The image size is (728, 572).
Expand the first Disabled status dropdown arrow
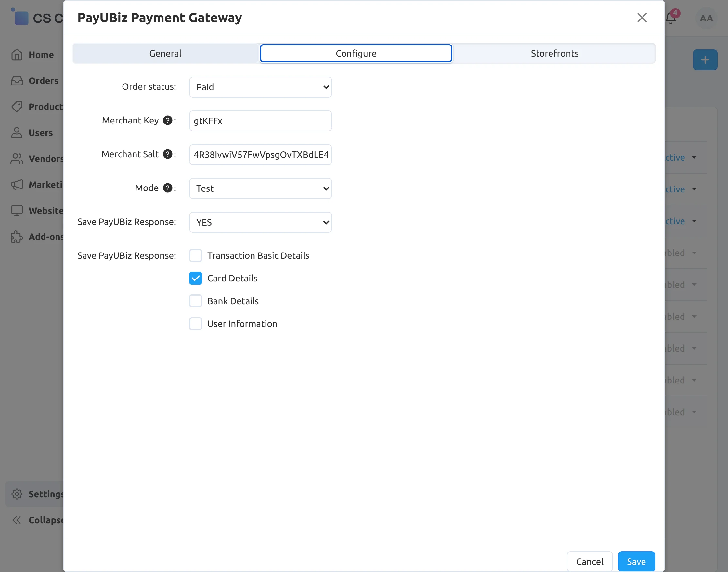click(x=694, y=253)
